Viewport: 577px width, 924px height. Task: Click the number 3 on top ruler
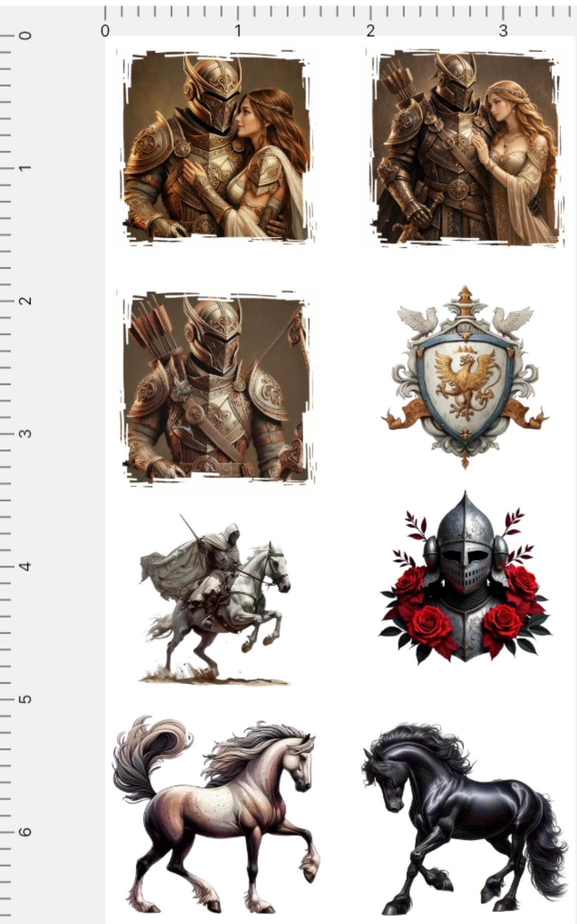503,31
